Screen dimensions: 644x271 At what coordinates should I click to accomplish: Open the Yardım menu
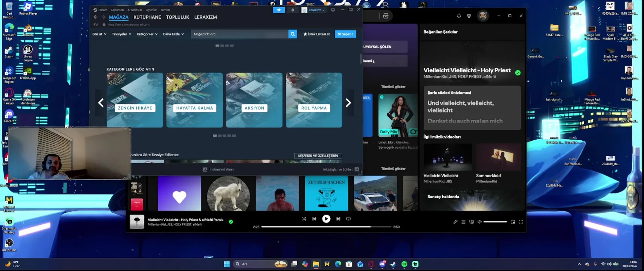[x=165, y=10]
